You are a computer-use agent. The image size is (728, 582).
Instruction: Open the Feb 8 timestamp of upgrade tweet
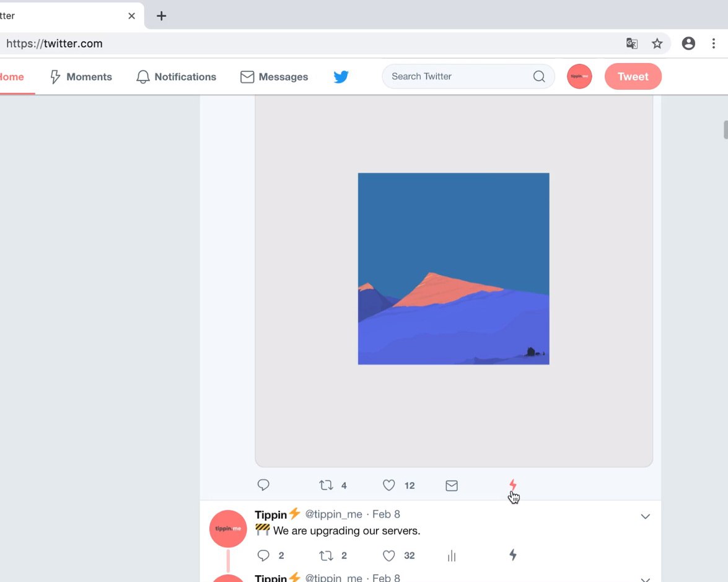386,514
